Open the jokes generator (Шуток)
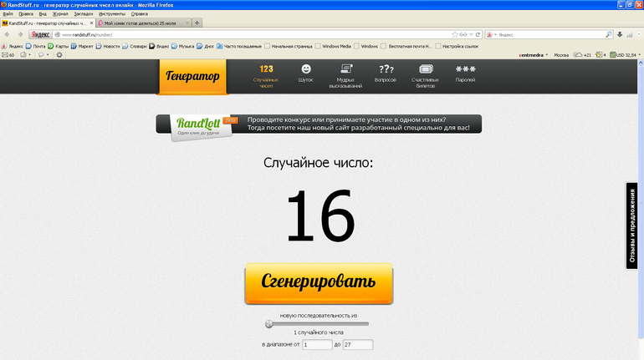The image size is (644, 360). pos(306,74)
